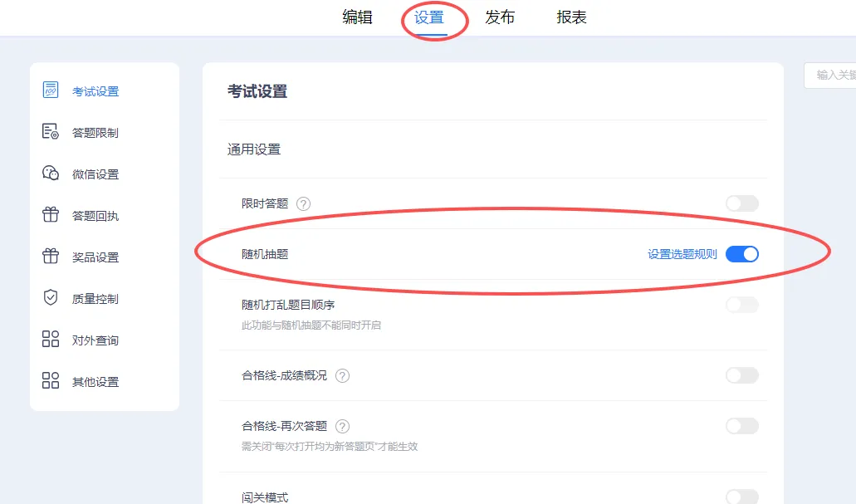The image size is (856, 504).
Task: Toggle 合格线-成绩概况 switch on
Action: pos(742,375)
